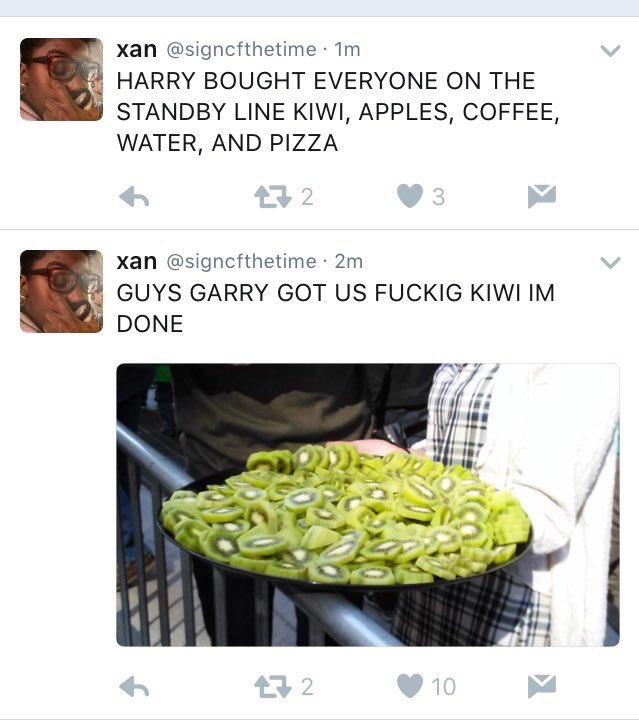Screen dimensions: 639x721
Task: Like the tweet with 10 likes
Action: click(410, 686)
